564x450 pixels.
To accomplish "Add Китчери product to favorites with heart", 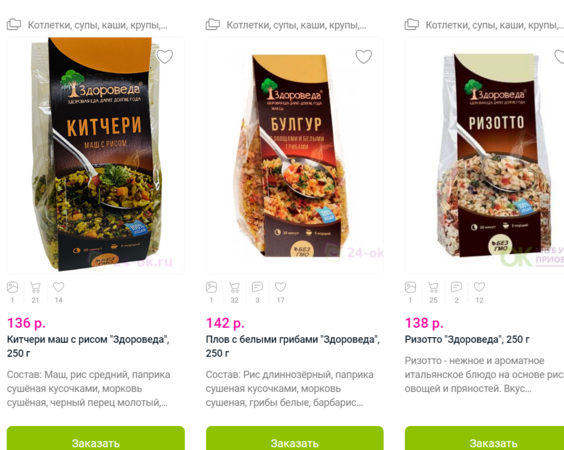I will coord(165,56).
